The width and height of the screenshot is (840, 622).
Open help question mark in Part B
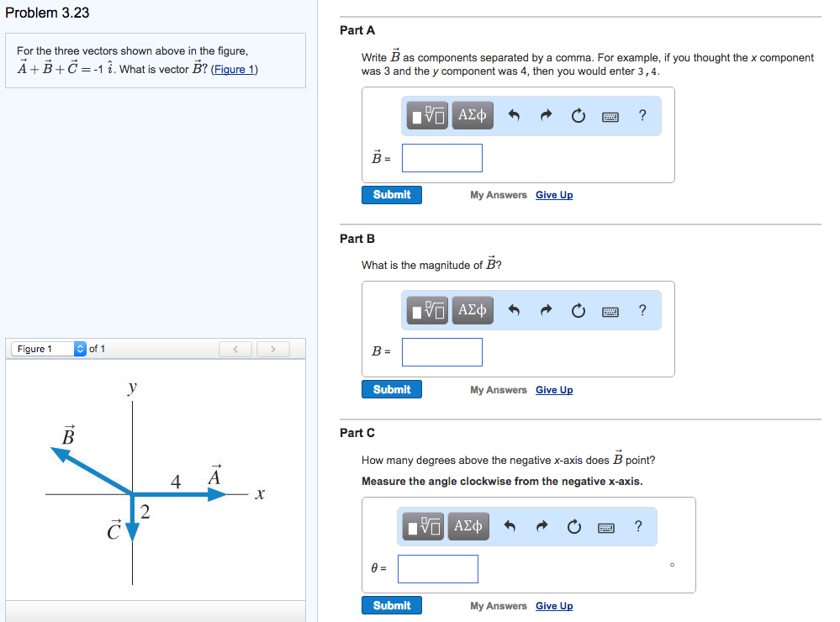pos(642,310)
